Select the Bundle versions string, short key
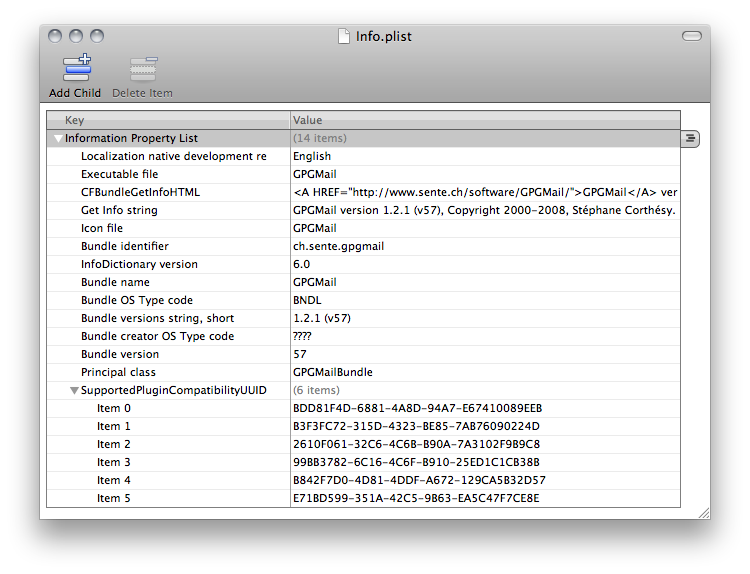750x574 pixels. 157,319
